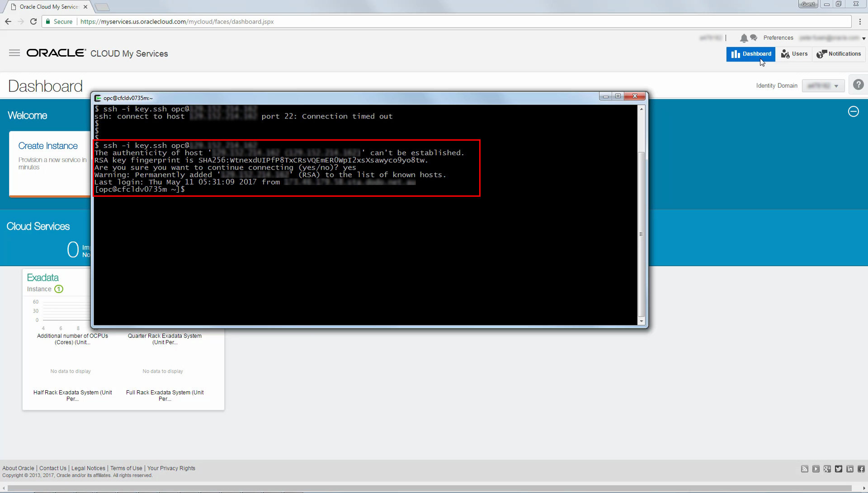Click the Legal Notices footer link

[x=88, y=468]
